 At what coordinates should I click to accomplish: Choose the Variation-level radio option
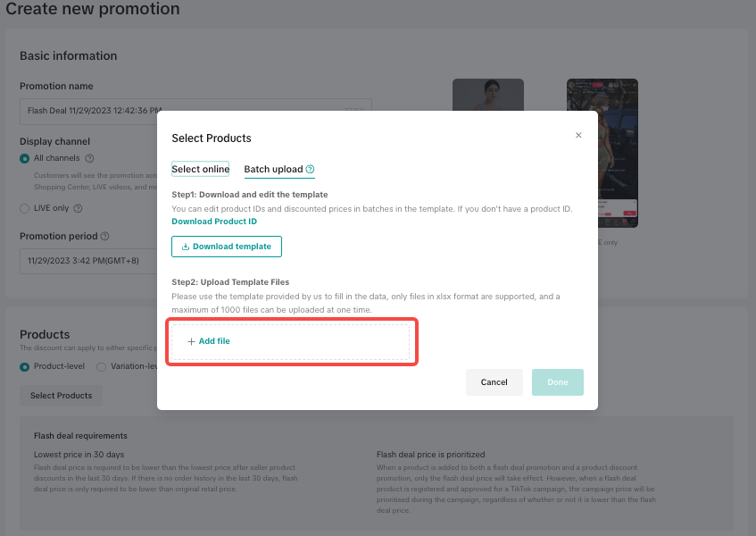tap(102, 366)
